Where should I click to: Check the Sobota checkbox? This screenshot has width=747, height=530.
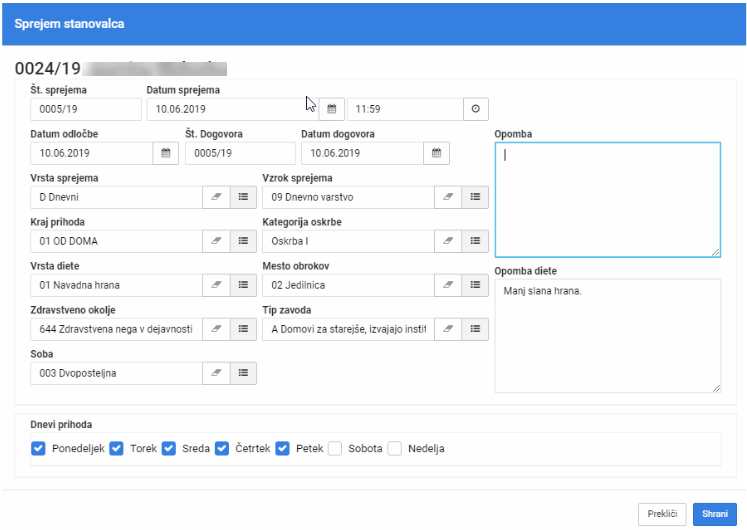[335, 449]
